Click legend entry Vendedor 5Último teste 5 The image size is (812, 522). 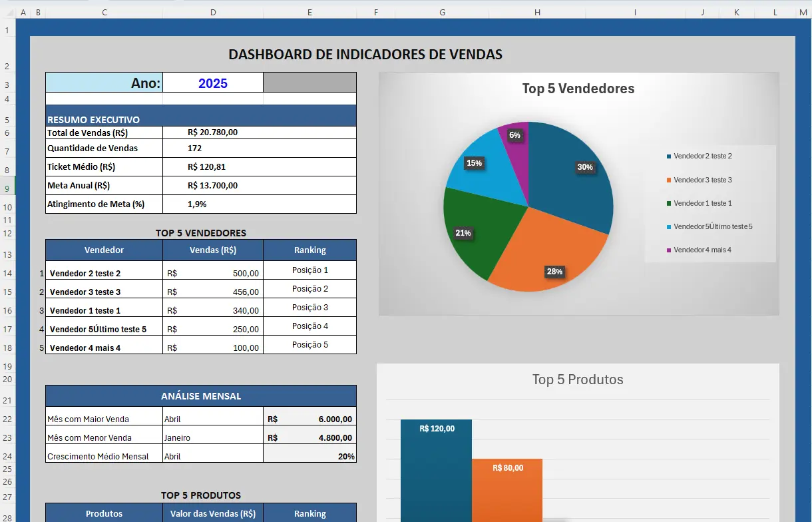[712, 226]
